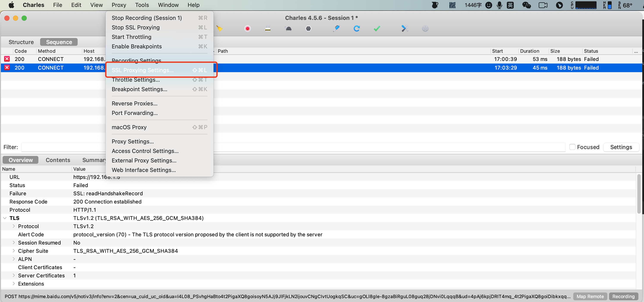Click the column options ellipsis header icon

636,51
